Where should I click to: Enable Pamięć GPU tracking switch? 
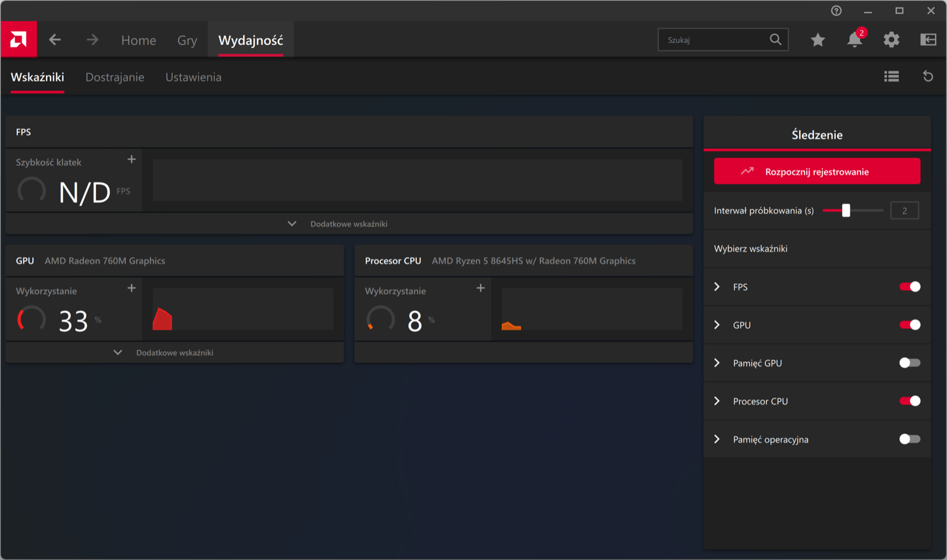[910, 363]
